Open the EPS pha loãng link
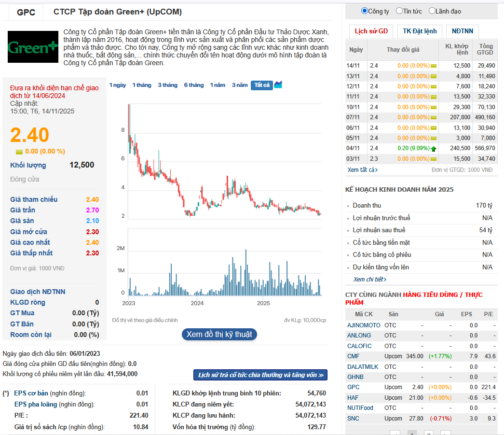Screen dimensions: 504x435 (36, 405)
